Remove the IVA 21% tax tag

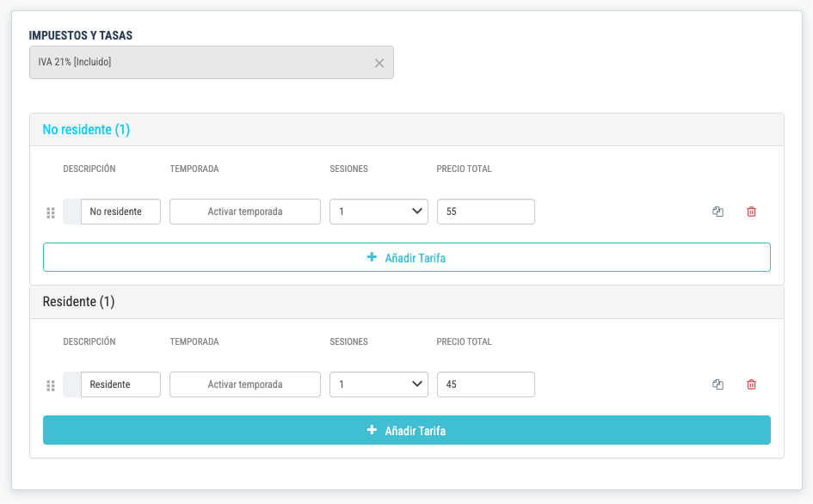coord(379,63)
